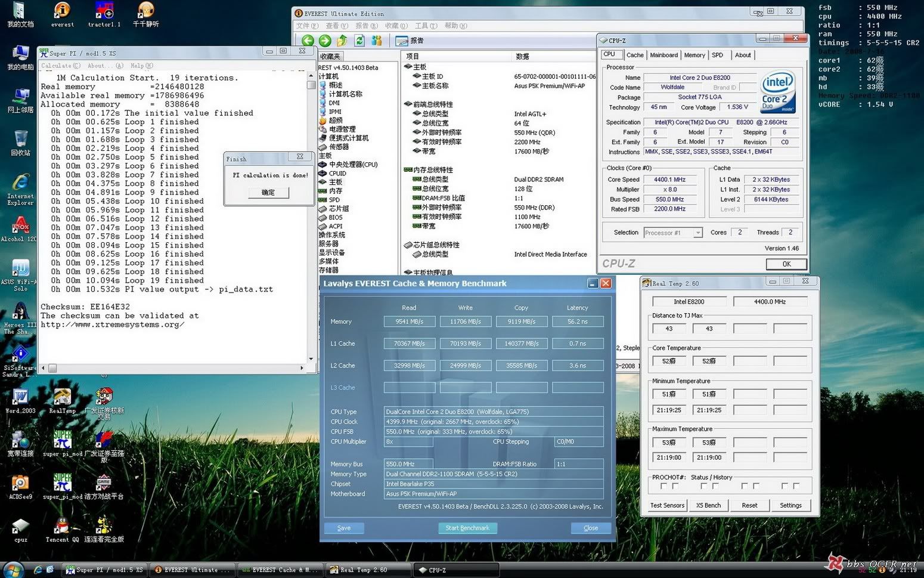Click OK in CPU-Z window
The image size is (924, 578).
click(x=786, y=264)
